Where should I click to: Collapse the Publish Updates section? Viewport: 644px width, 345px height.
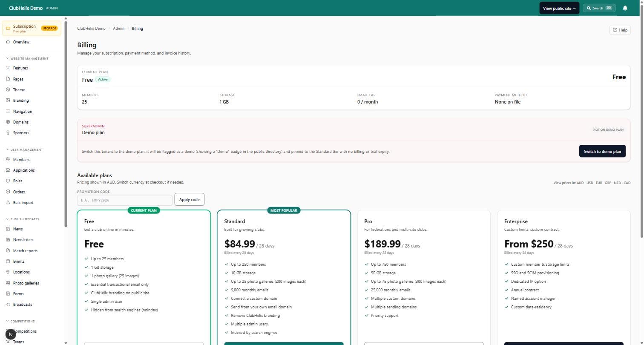click(x=23, y=219)
